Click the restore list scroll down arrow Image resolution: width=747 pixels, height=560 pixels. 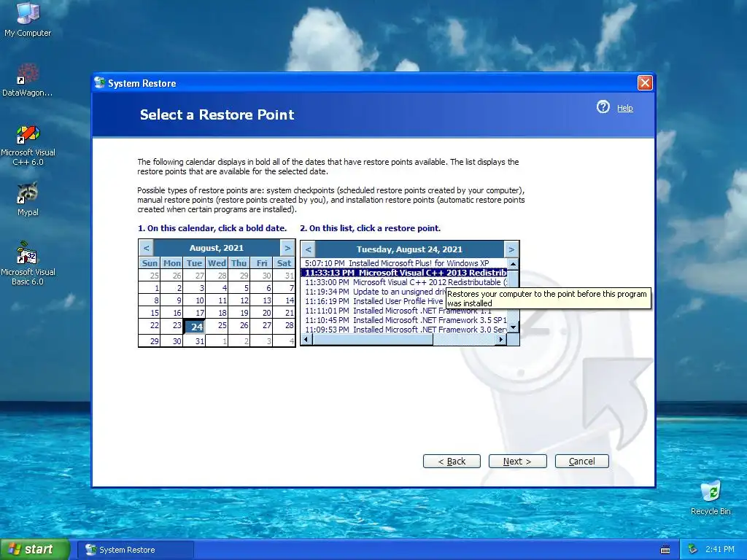(513, 327)
